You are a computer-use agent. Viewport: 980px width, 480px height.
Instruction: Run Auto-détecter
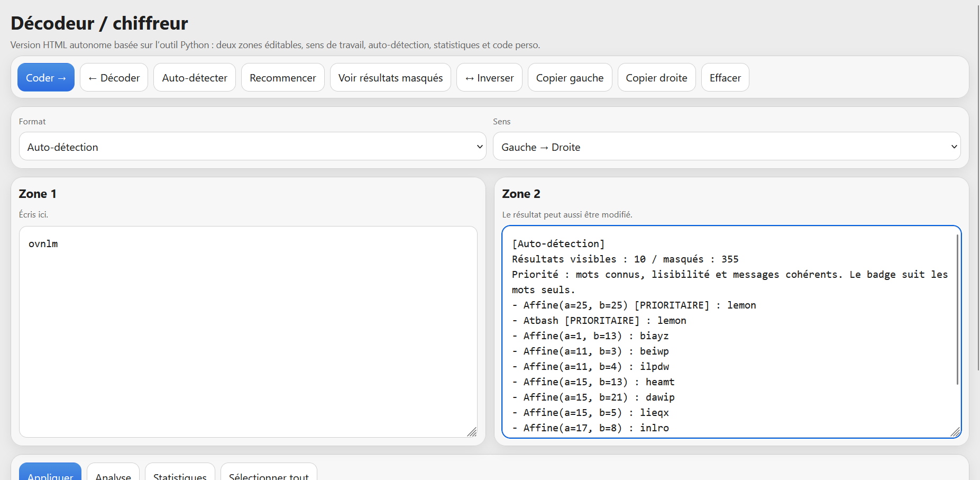[x=195, y=77]
